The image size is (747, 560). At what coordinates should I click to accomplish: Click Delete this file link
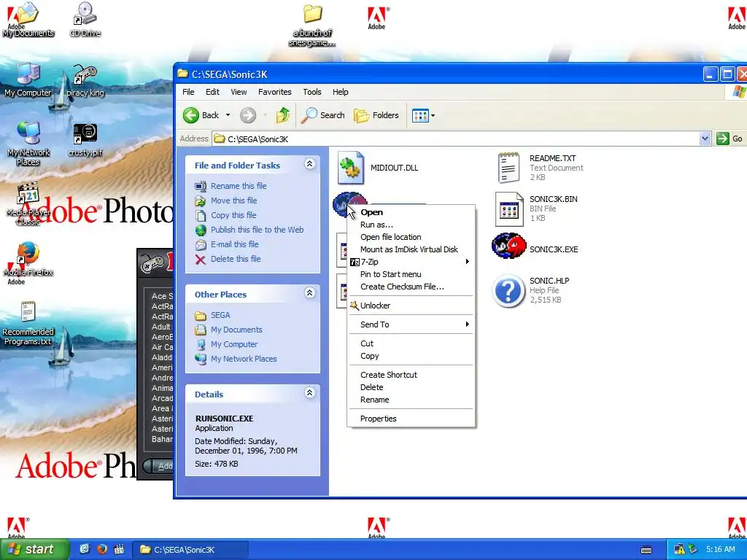point(236,259)
